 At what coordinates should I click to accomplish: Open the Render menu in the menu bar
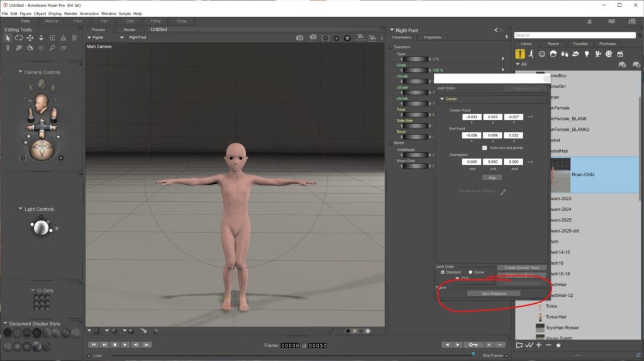70,14
